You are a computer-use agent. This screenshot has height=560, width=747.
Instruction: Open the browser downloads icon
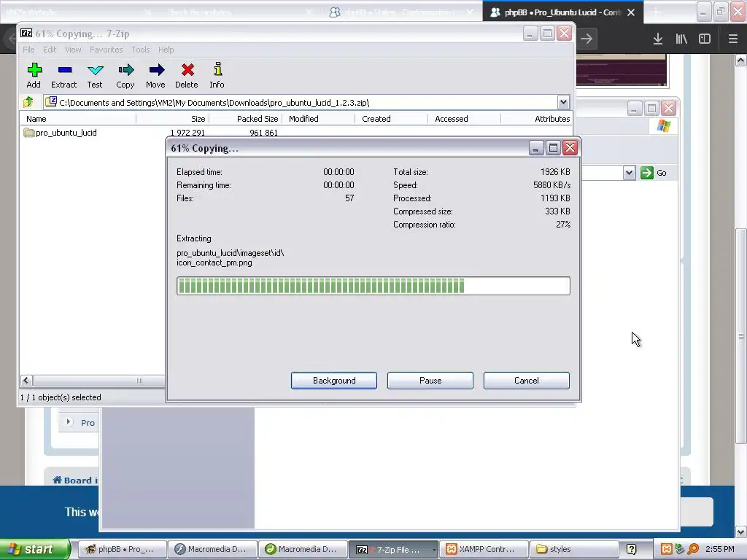coord(658,39)
